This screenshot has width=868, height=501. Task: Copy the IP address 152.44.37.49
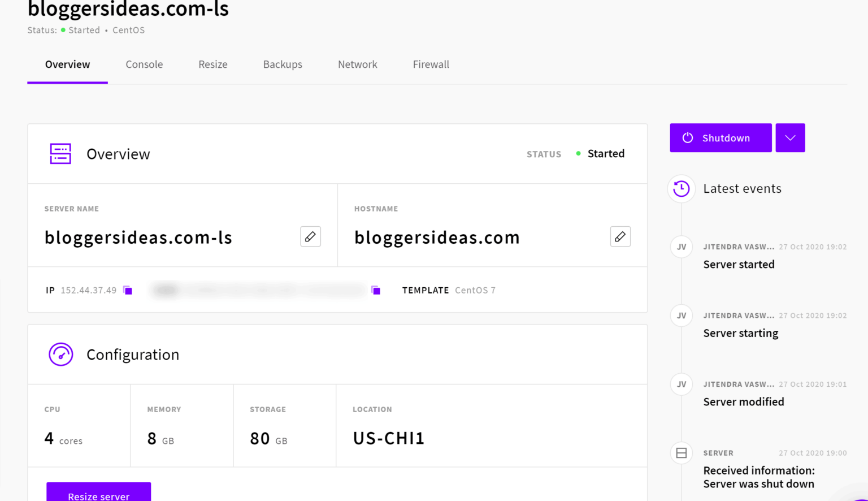(128, 290)
